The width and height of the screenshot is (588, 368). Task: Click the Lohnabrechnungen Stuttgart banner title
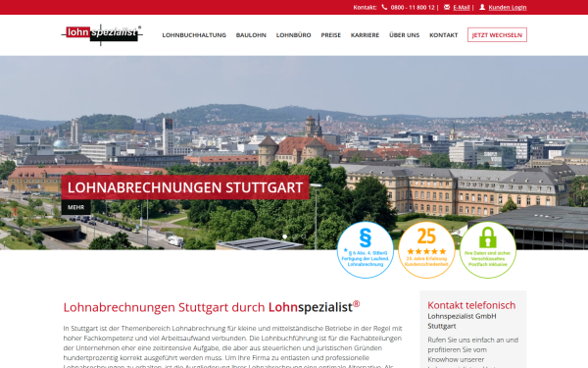click(185, 187)
